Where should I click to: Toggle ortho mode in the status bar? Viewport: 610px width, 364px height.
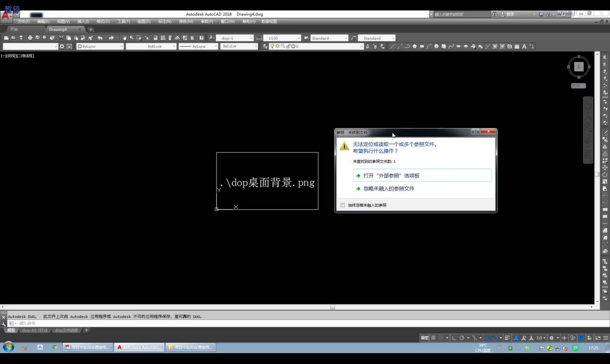pyautogui.click(x=454, y=338)
